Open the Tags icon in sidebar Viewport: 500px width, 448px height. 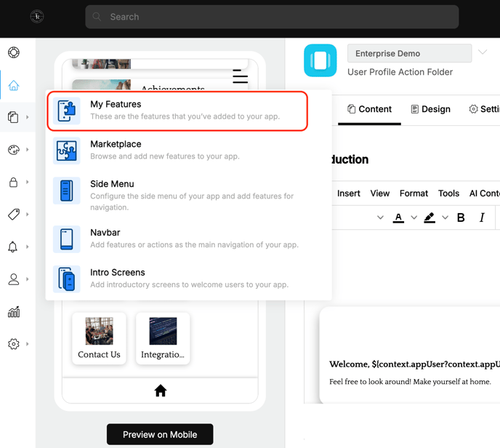pyautogui.click(x=14, y=214)
